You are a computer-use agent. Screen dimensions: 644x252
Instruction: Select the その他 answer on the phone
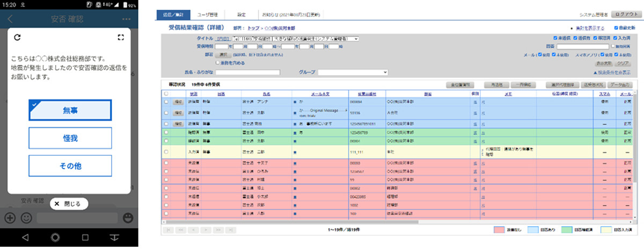click(70, 166)
